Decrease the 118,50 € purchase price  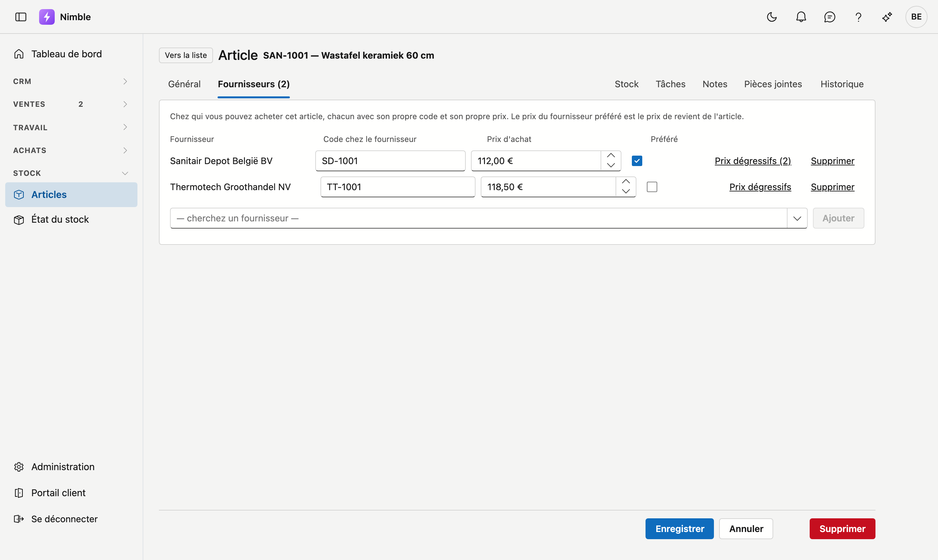pyautogui.click(x=626, y=192)
